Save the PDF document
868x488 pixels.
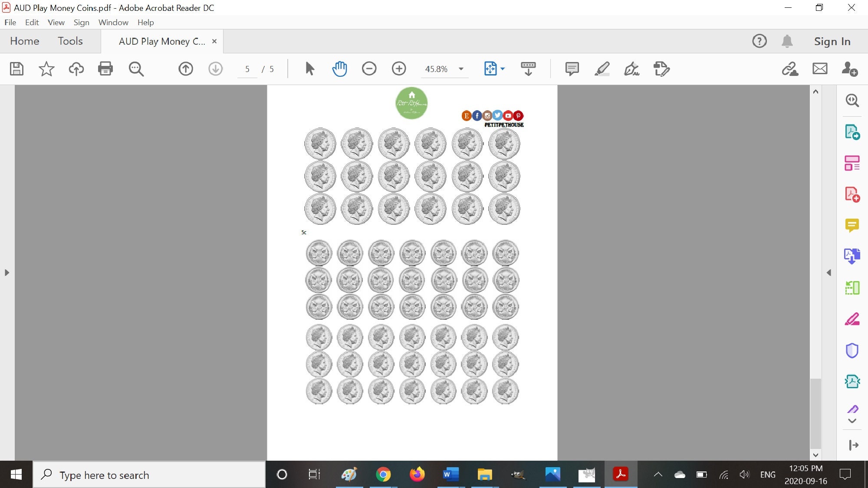(x=16, y=69)
